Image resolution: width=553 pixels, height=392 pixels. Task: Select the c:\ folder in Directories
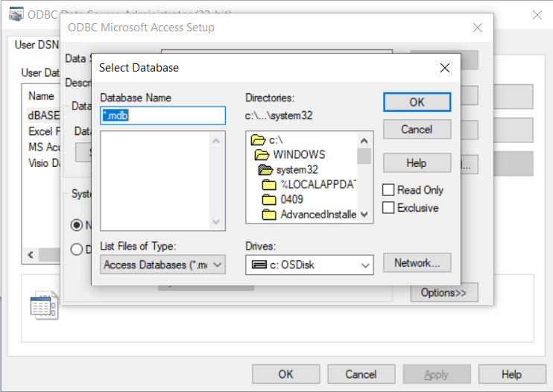(x=276, y=140)
